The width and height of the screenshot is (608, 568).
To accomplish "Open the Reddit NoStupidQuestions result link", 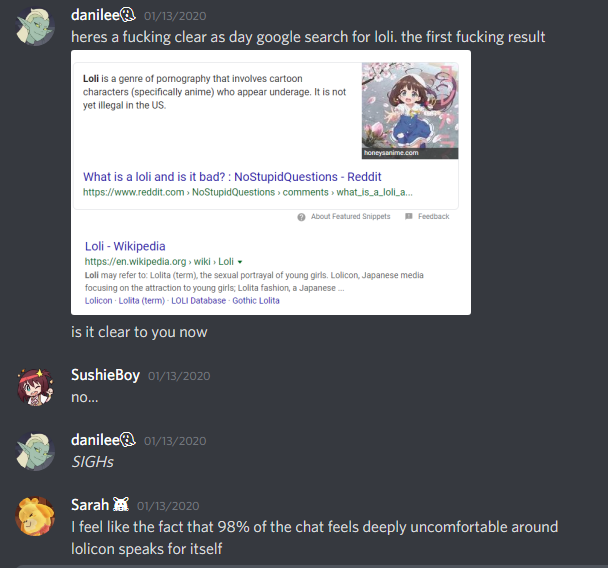I will (x=232, y=177).
